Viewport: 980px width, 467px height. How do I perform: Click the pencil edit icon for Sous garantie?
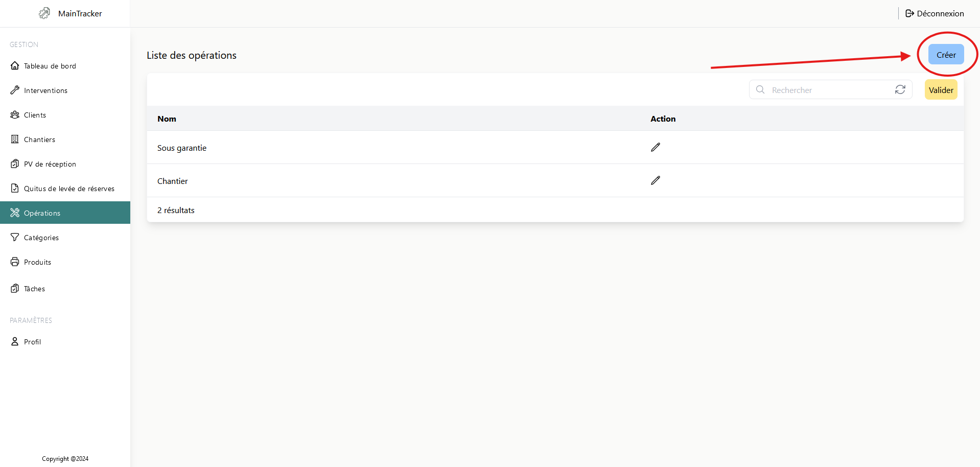pos(656,147)
